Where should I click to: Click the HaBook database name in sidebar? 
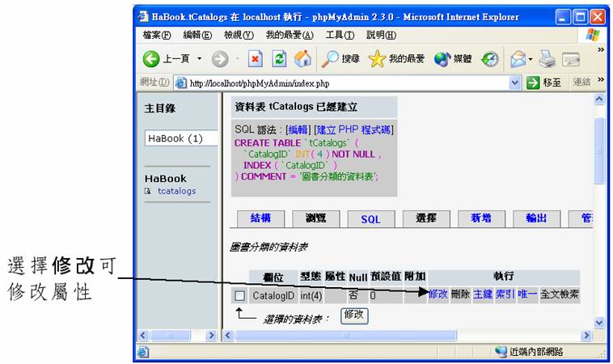coord(165,179)
